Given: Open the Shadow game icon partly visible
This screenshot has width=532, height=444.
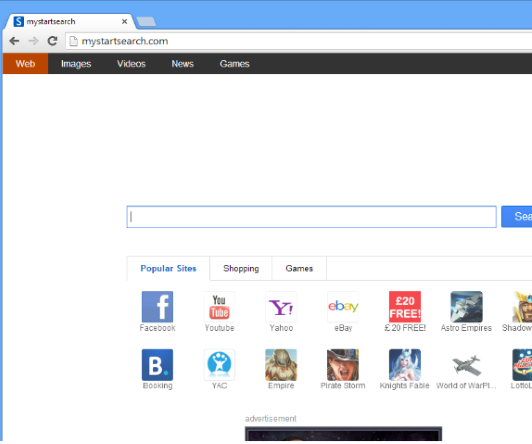Looking at the screenshot, I should coord(522,307).
